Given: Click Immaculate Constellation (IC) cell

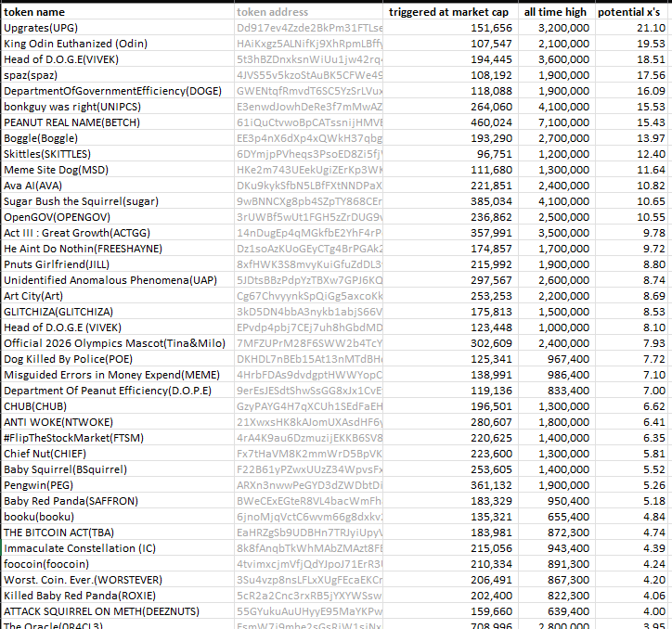Looking at the screenshot, I should tap(118, 548).
